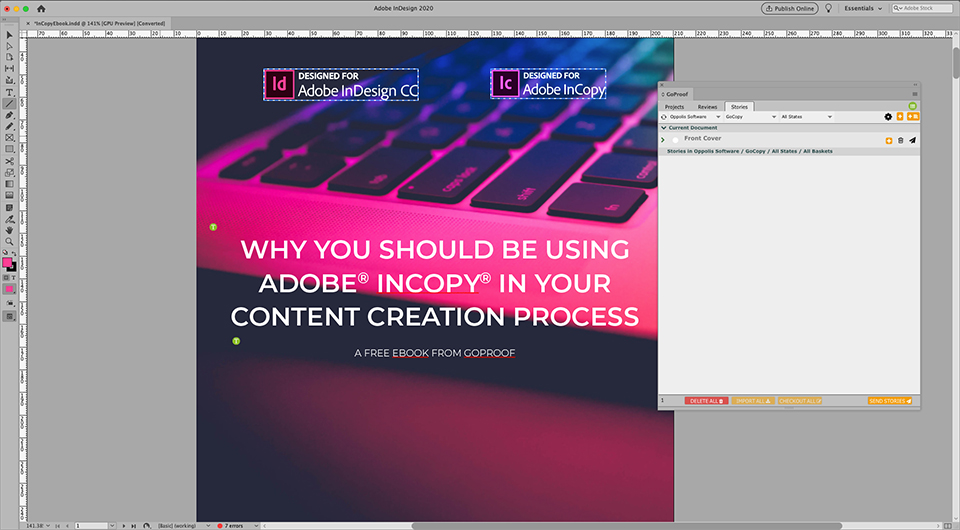960x530 pixels.
Task: Collapse the Current Document section
Action: [664, 128]
